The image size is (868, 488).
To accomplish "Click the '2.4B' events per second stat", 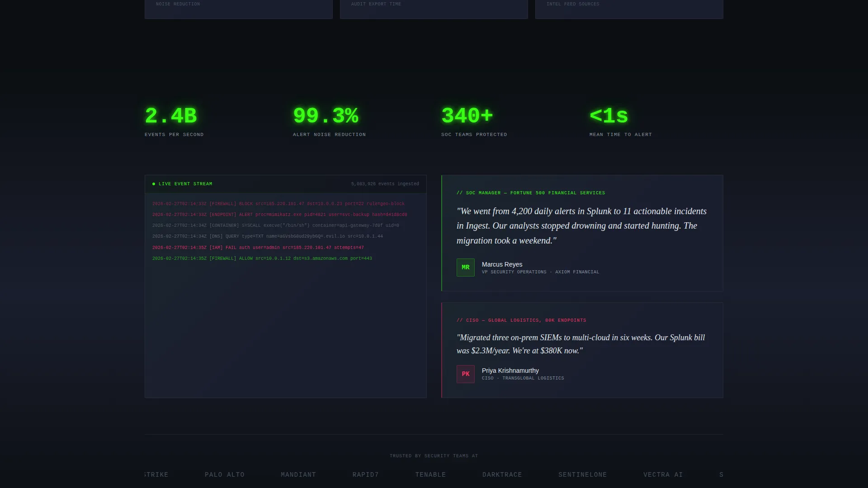I will click(171, 116).
